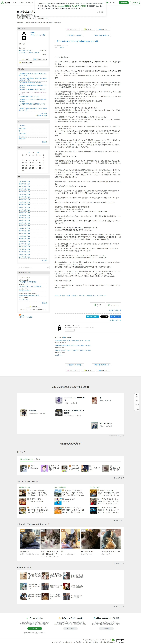Open bottom ブログトップ tab
141x644 pixels.
pyautogui.click(x=73, y=370)
